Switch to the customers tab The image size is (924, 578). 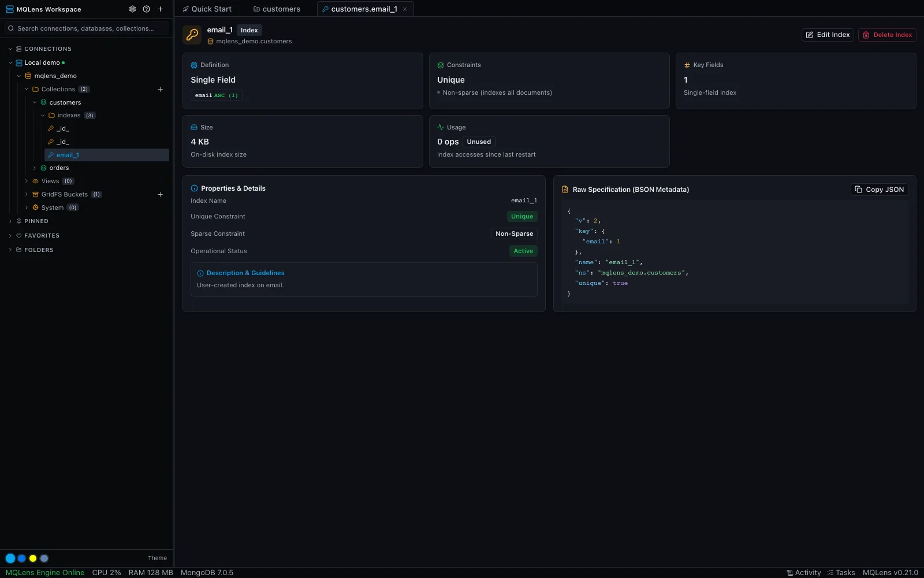click(277, 9)
